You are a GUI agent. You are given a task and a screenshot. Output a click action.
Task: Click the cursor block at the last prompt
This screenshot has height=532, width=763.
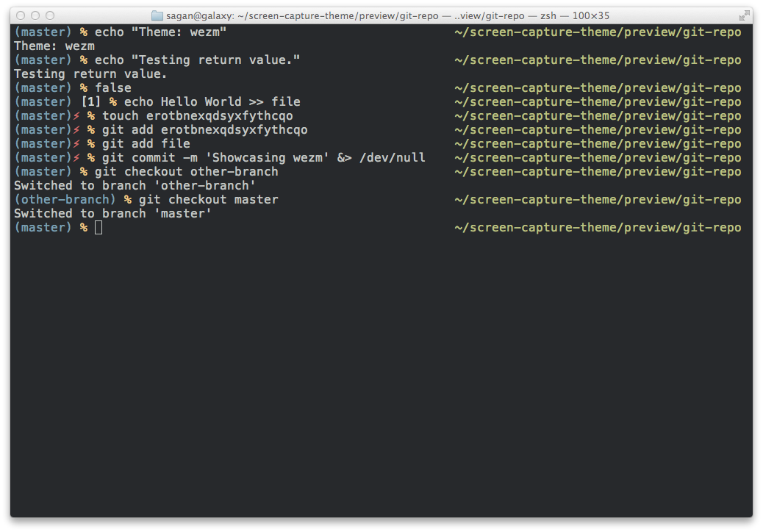pyautogui.click(x=98, y=228)
